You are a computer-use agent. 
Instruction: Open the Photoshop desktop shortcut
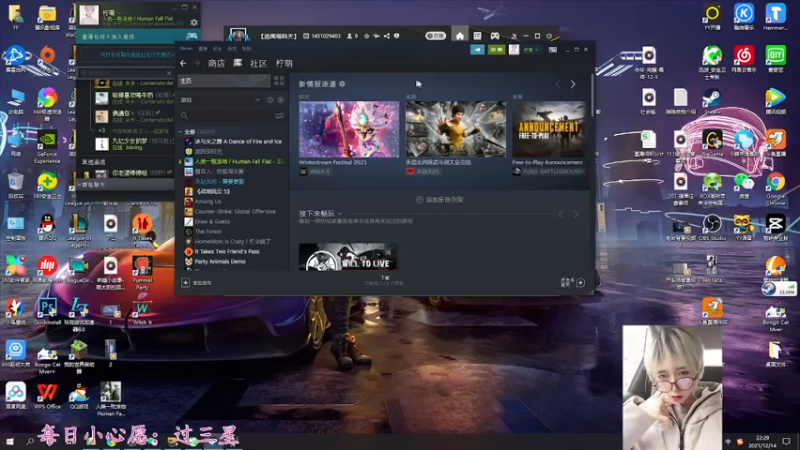[47, 310]
